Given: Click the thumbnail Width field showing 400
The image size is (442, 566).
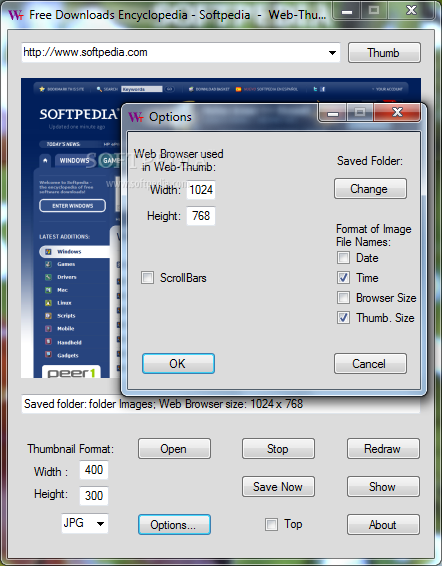Looking at the screenshot, I should (94, 470).
